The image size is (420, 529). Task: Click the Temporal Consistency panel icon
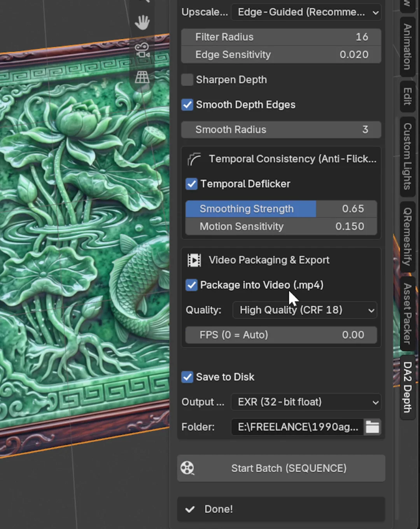(194, 159)
